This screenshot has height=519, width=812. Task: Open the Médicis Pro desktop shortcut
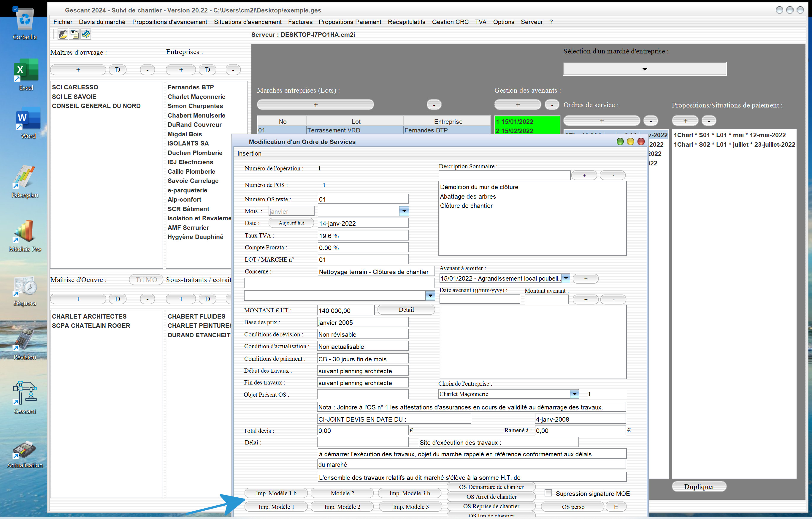point(25,236)
